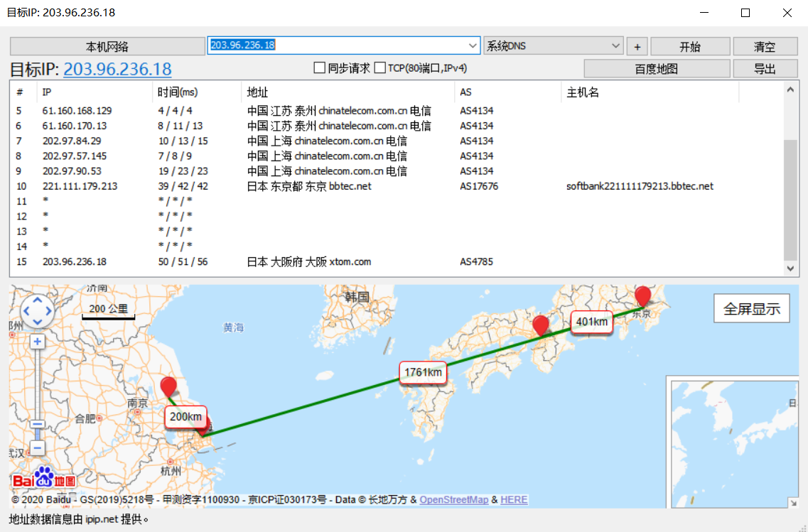This screenshot has width=808, height=532.
Task: Open the target IP address dropdown arrow
Action: pos(473,46)
